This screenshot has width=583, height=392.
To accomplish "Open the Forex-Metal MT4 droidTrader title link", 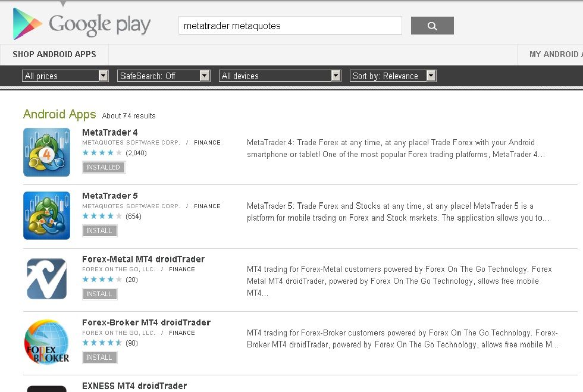I will tap(143, 259).
